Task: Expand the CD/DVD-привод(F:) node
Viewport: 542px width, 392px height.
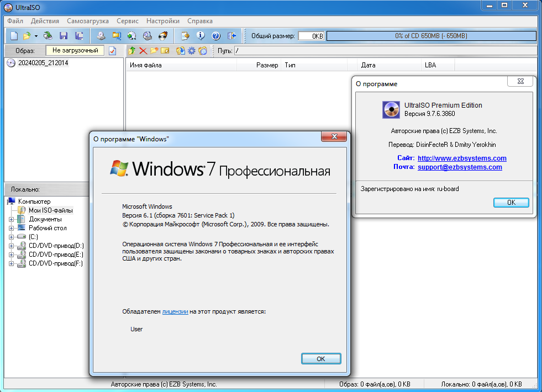Action: click(x=11, y=263)
